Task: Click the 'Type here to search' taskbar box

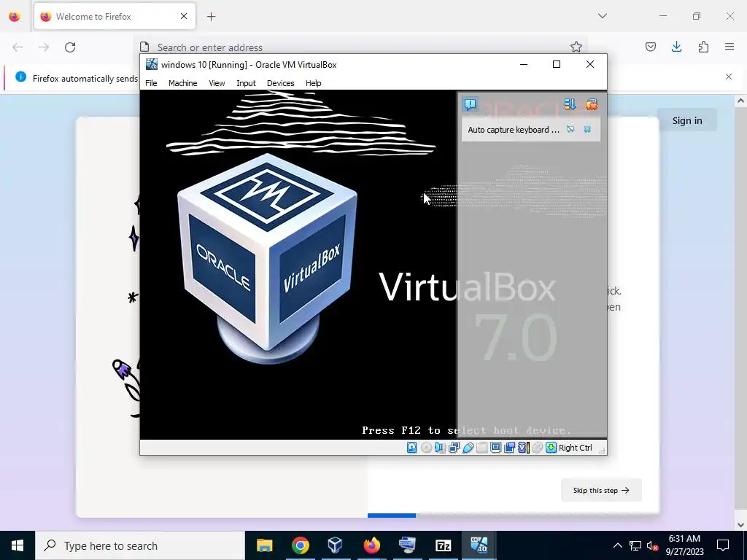Action: click(140, 545)
